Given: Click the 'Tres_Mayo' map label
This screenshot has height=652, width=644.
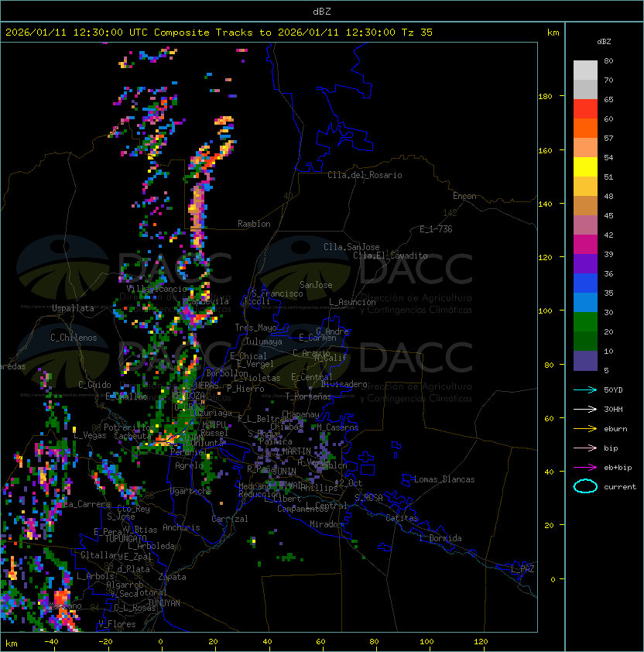Looking at the screenshot, I should coord(255,328).
